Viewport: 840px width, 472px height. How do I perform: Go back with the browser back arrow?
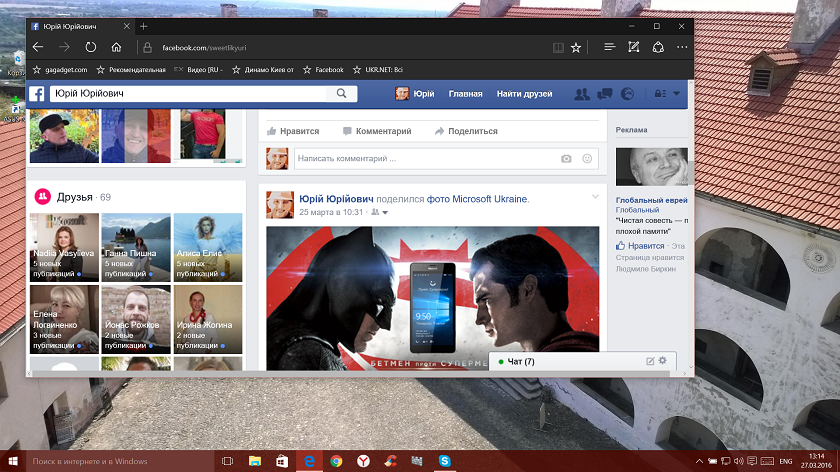(x=38, y=48)
